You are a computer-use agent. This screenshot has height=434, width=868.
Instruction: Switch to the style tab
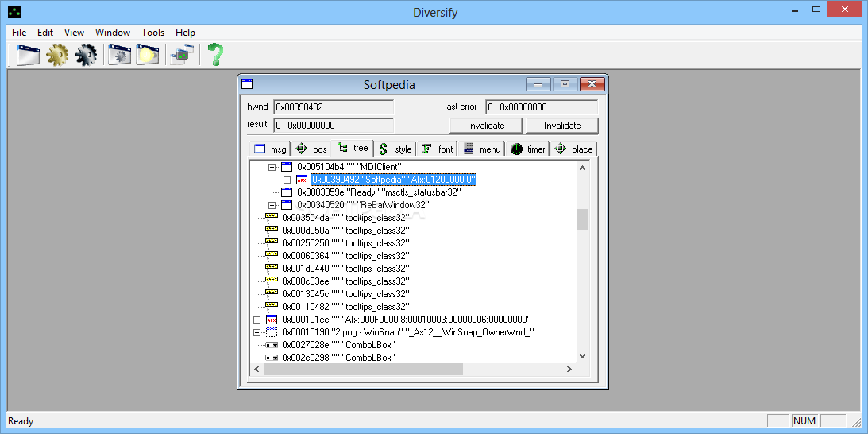point(395,149)
